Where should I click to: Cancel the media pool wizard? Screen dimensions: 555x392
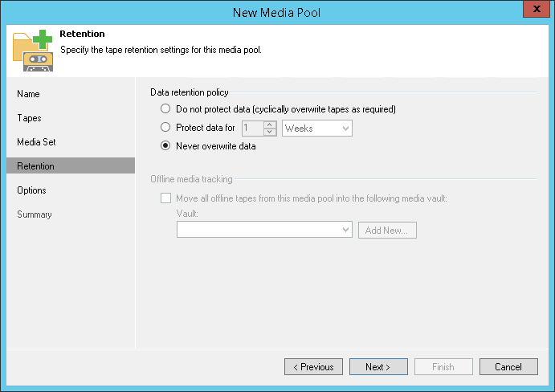click(508, 367)
